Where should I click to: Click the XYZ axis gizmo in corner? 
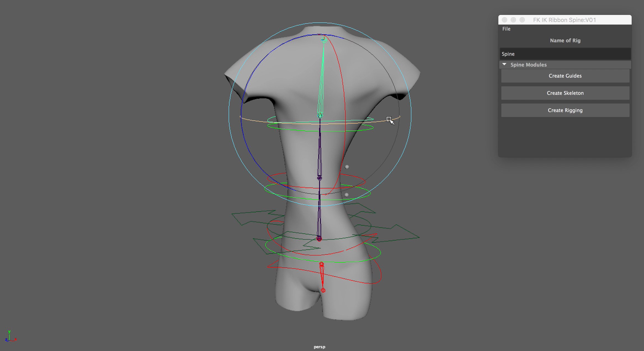(x=10, y=337)
